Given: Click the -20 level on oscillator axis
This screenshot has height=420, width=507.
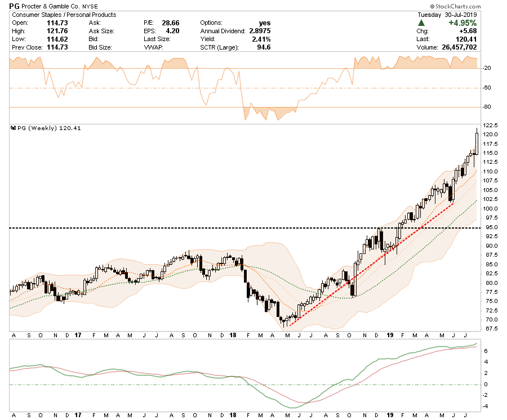Looking at the screenshot, I should pos(487,68).
